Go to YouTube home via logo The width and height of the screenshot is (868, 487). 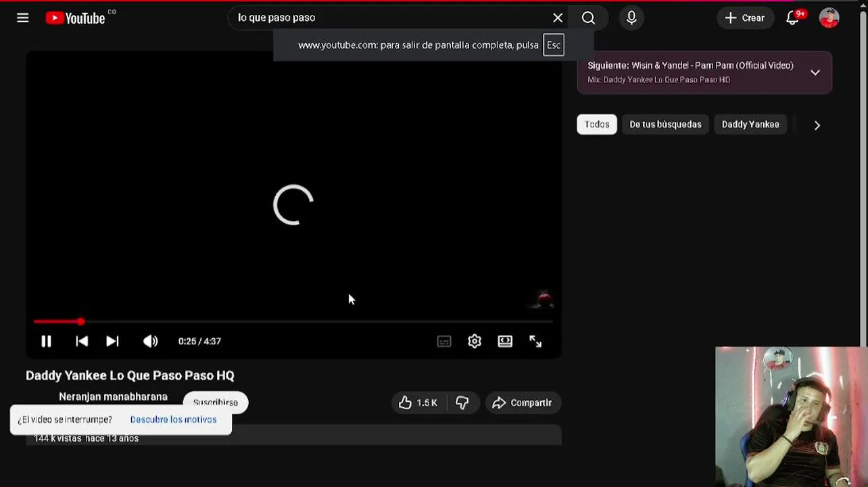[x=75, y=18]
